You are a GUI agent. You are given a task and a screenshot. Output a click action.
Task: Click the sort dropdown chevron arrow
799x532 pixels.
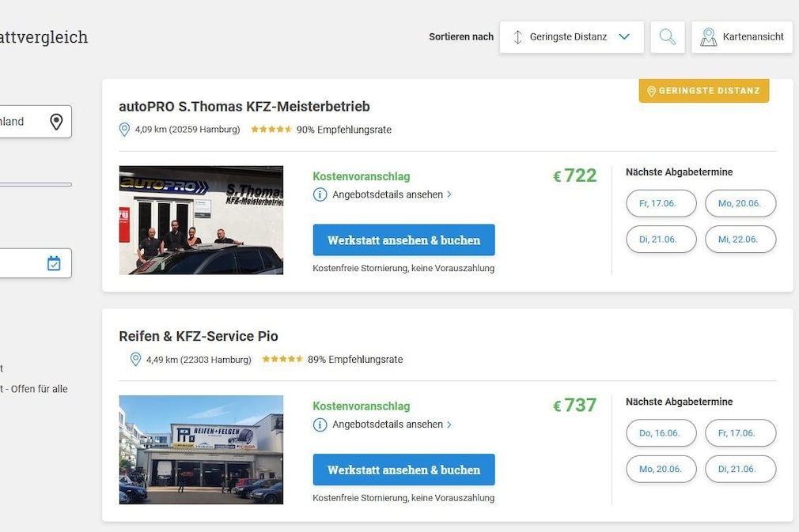tap(624, 36)
